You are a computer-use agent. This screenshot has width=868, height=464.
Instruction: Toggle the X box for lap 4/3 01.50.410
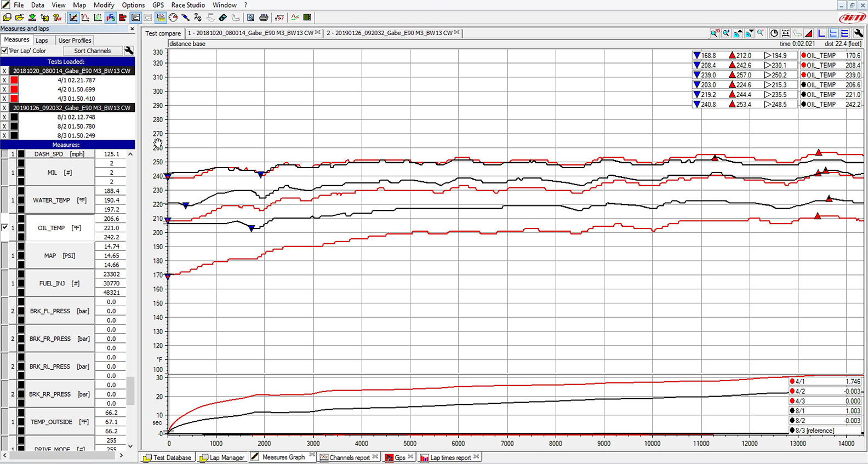[x=4, y=99]
